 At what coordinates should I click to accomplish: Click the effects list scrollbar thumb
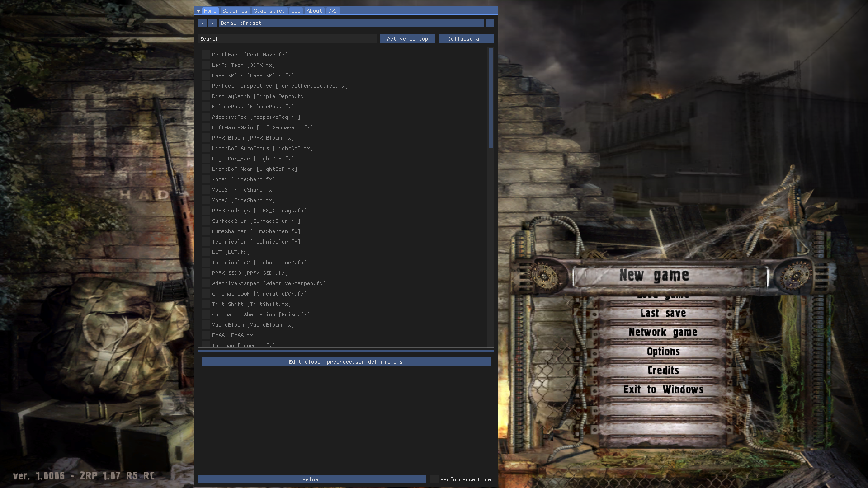(x=491, y=98)
